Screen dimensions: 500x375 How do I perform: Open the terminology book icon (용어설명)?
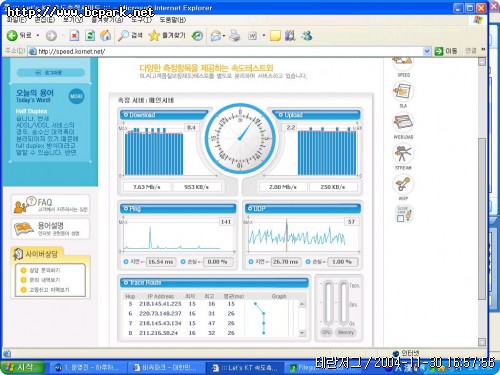coord(23,229)
